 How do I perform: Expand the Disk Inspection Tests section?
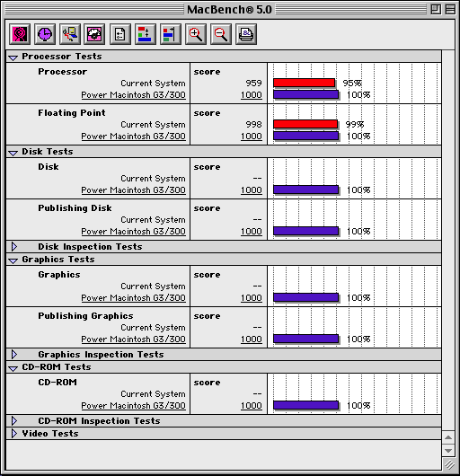tap(14, 246)
